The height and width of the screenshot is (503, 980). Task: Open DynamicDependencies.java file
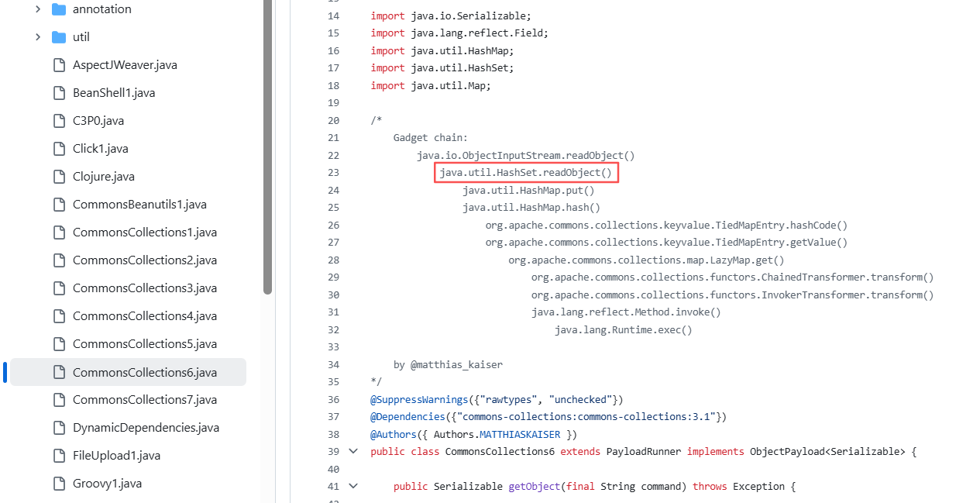click(146, 428)
